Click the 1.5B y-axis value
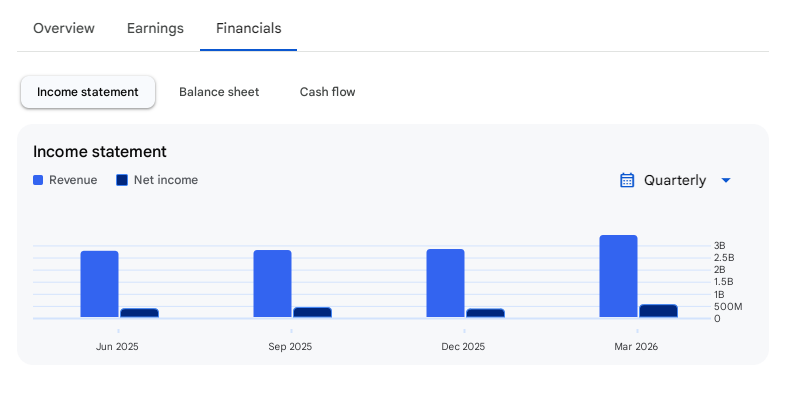Image resolution: width=789 pixels, height=393 pixels. coord(724,282)
